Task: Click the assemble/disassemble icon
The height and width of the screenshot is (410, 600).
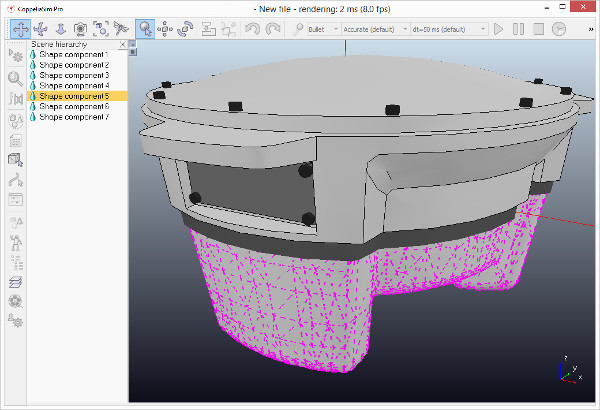Action: click(209, 29)
